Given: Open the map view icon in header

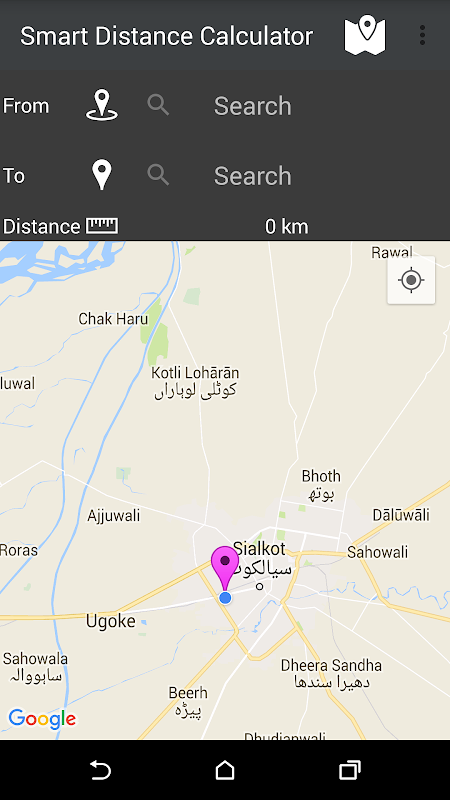Looking at the screenshot, I should (x=365, y=35).
